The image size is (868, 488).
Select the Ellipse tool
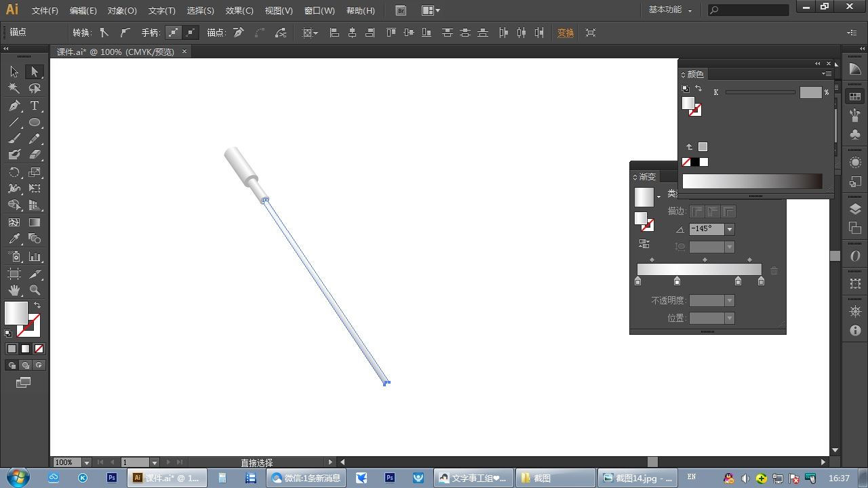point(35,123)
